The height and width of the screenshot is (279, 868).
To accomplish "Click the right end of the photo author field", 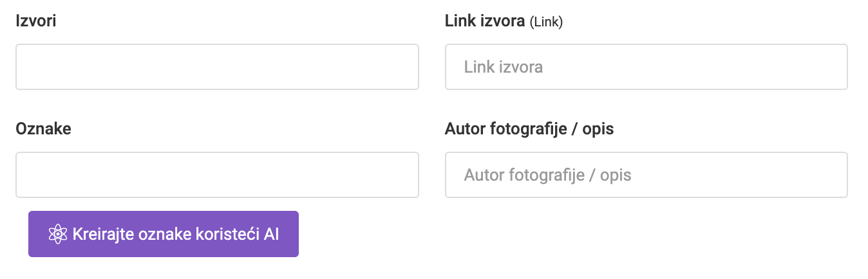I will tap(831, 175).
